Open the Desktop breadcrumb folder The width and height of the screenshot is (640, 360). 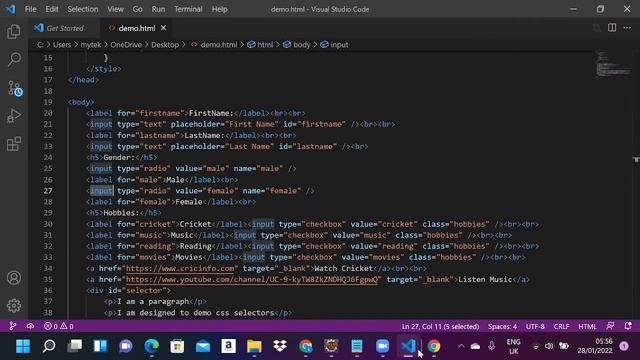pos(165,45)
